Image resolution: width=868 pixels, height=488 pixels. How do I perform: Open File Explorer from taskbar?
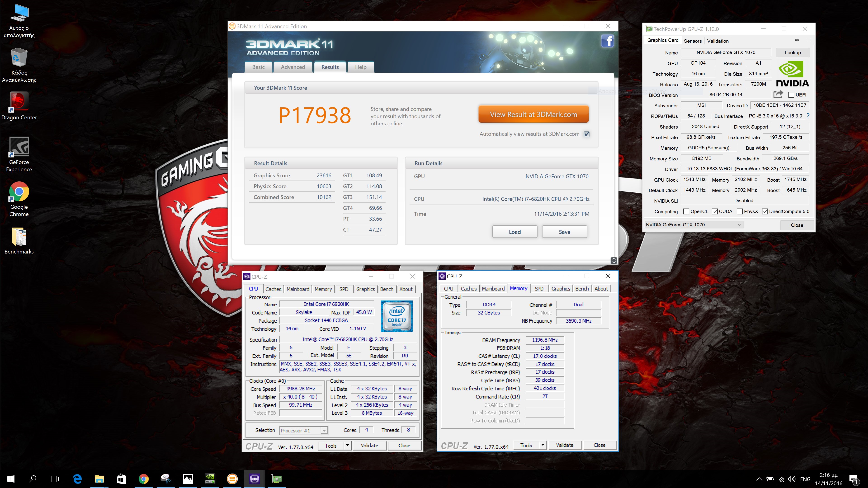pyautogui.click(x=99, y=479)
